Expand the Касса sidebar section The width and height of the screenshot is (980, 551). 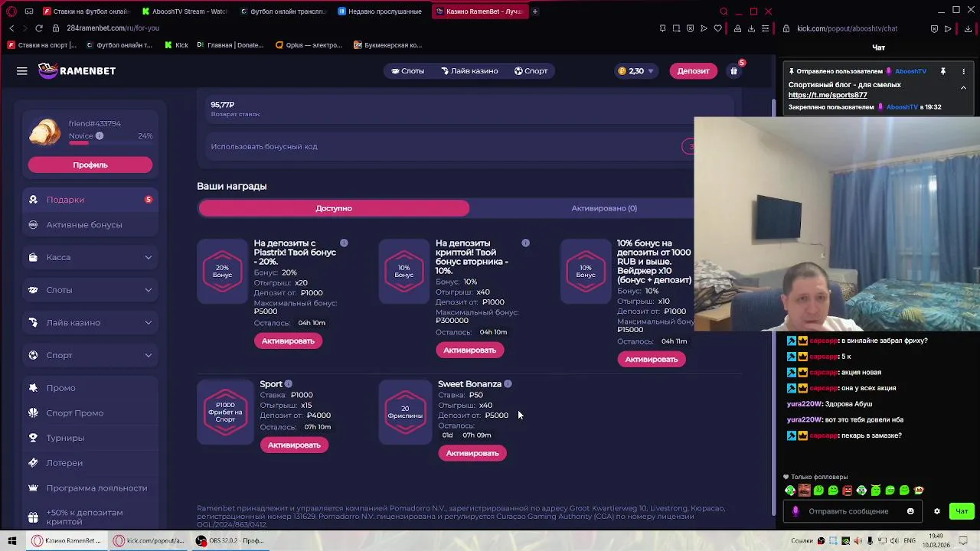(x=90, y=257)
